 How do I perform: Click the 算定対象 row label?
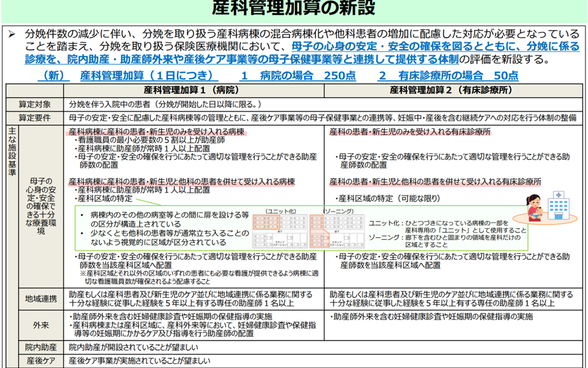pyautogui.click(x=35, y=104)
